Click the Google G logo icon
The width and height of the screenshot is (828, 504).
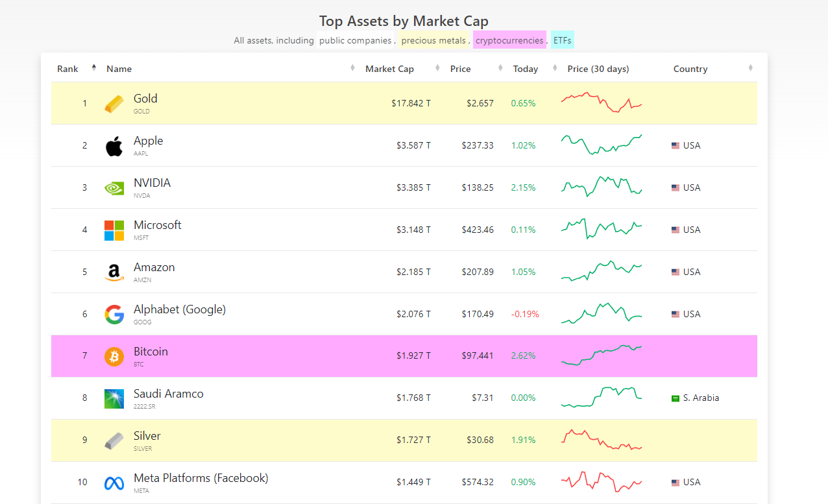(114, 315)
